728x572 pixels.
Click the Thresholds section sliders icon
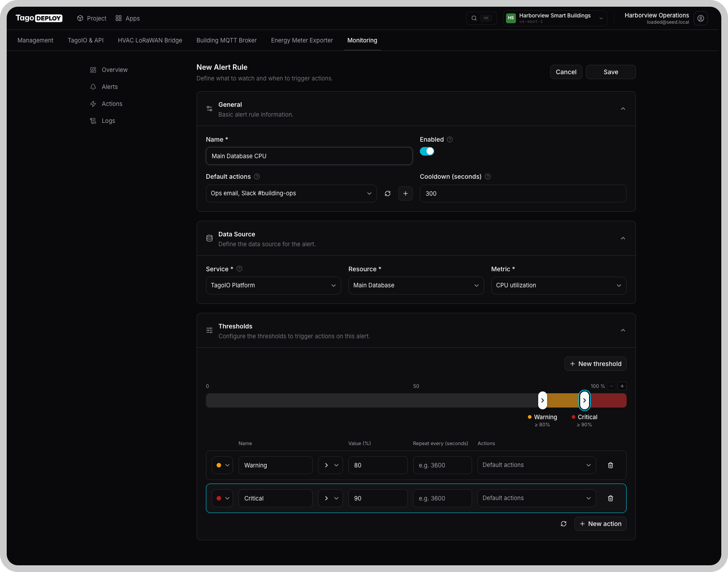tap(209, 330)
